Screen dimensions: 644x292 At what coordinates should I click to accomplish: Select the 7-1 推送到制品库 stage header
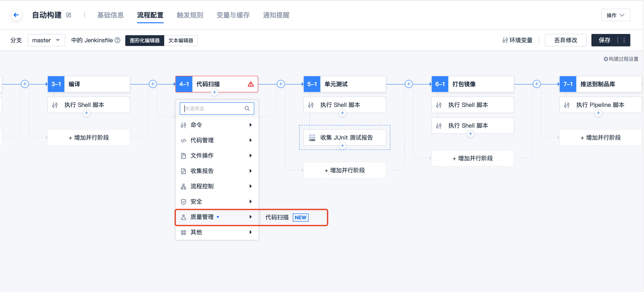pyautogui.click(x=601, y=84)
